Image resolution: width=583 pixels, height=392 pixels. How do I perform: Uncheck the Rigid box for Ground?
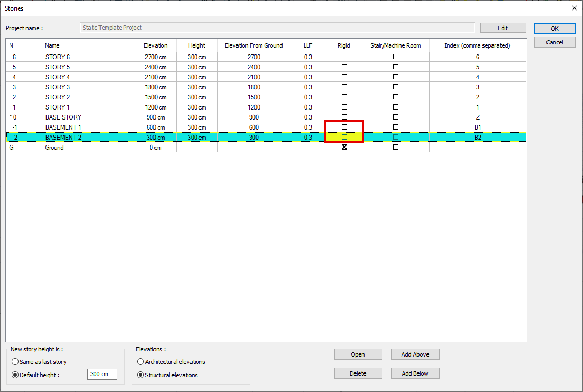[344, 147]
